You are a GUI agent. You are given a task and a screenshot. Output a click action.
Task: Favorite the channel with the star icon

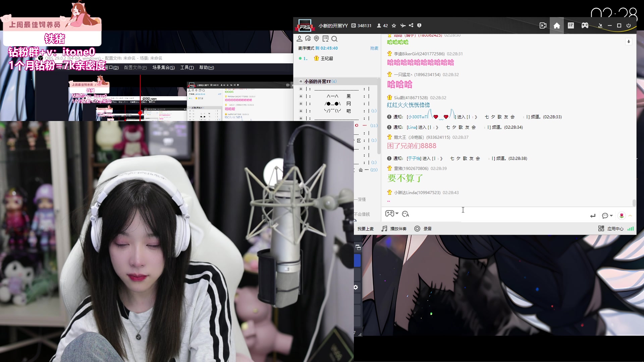click(x=394, y=25)
